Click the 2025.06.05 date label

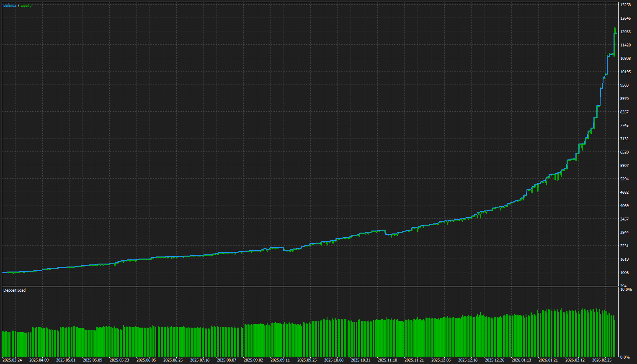click(146, 360)
